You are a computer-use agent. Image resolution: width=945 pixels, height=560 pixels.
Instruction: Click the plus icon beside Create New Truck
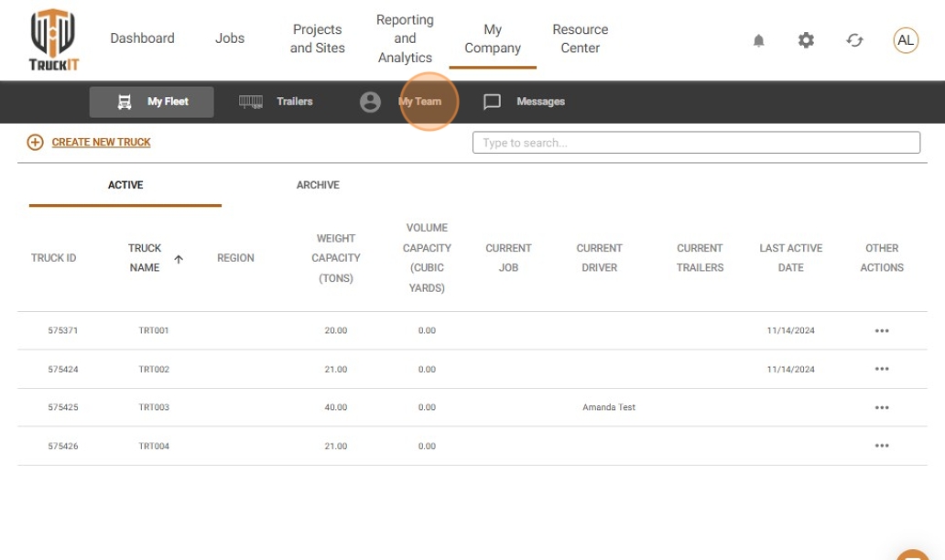pos(35,142)
